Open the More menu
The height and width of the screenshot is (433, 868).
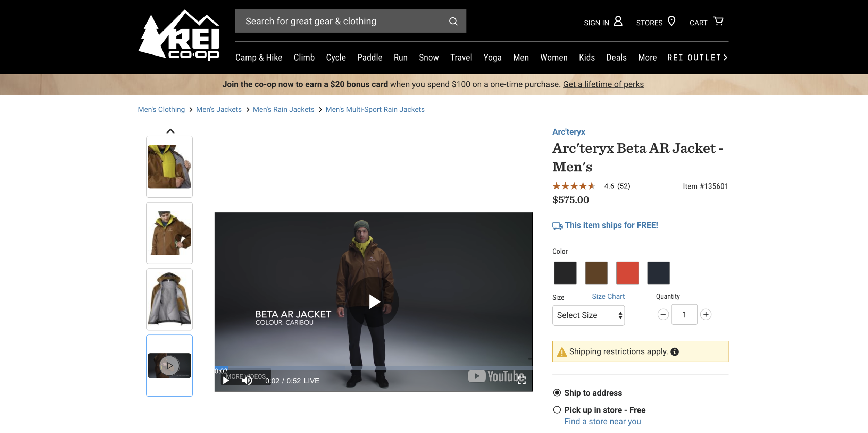[647, 58]
